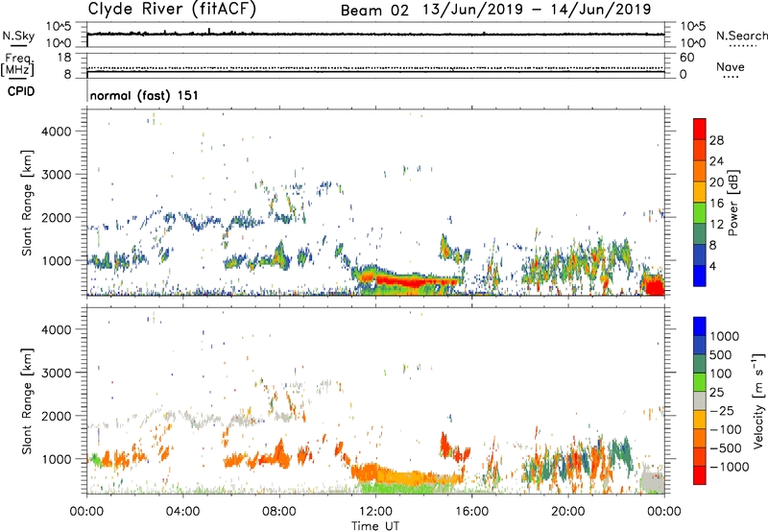The image size is (768, 532).
Task: Click the 'Power [dB]' colorbar title
Action: tap(732, 203)
